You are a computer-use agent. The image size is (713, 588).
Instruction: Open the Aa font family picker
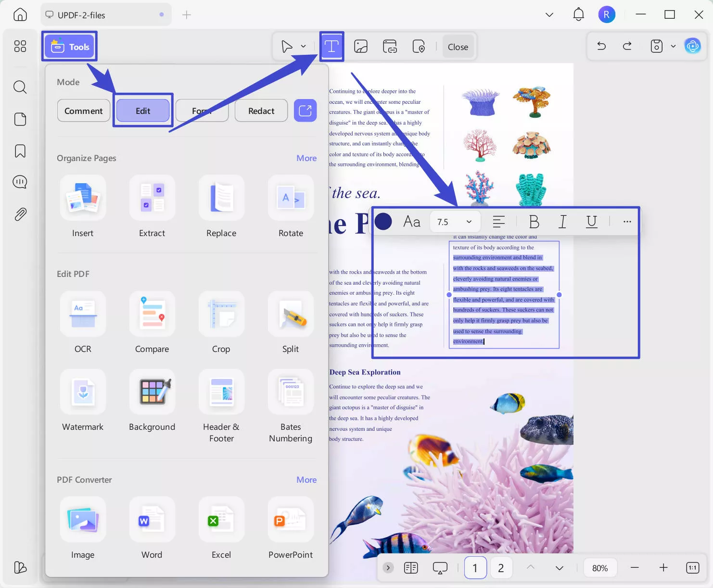pyautogui.click(x=412, y=222)
